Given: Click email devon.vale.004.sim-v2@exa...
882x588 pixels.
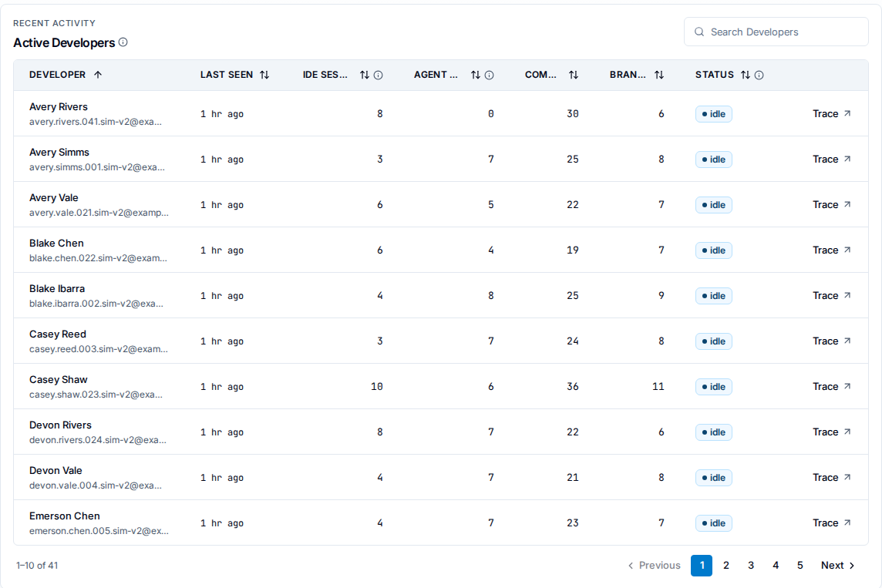Looking at the screenshot, I should [x=96, y=486].
